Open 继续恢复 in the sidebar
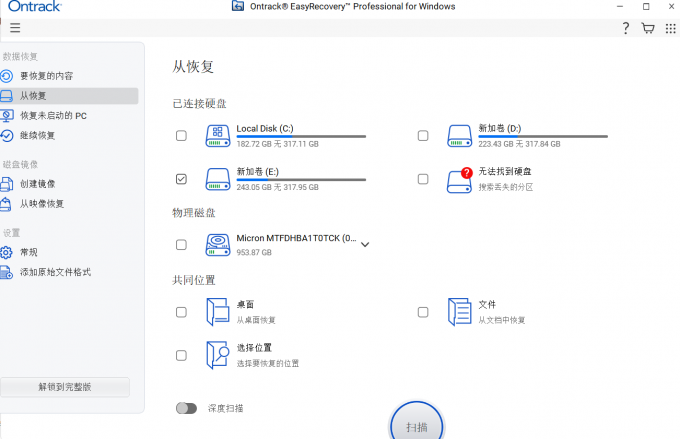The width and height of the screenshot is (680, 439). pyautogui.click(x=69, y=136)
